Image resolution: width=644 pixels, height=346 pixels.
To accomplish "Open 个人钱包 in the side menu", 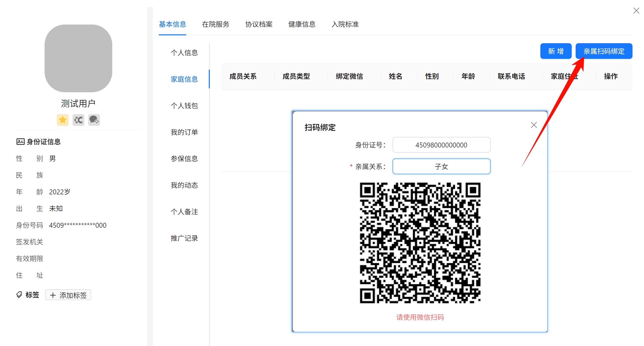I will [184, 106].
